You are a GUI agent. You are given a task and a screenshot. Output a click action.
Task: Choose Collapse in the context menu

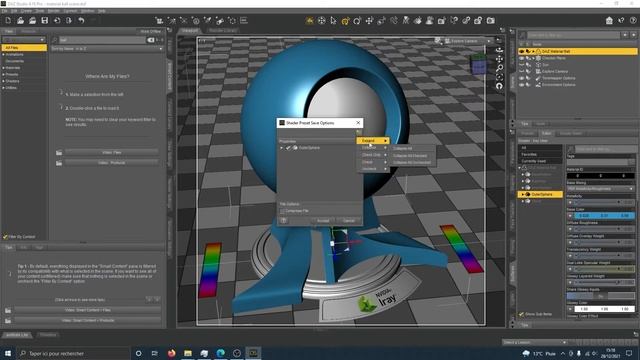tap(373, 147)
